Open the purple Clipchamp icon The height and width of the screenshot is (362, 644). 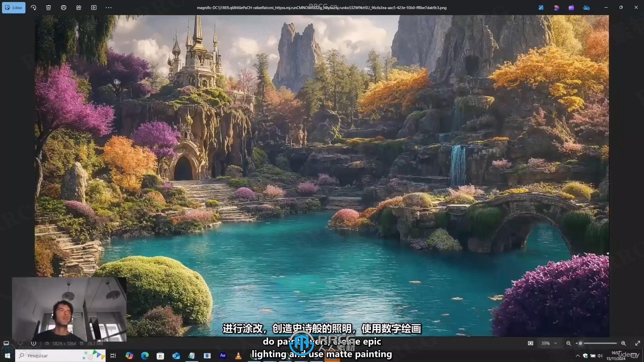pyautogui.click(x=571, y=7)
